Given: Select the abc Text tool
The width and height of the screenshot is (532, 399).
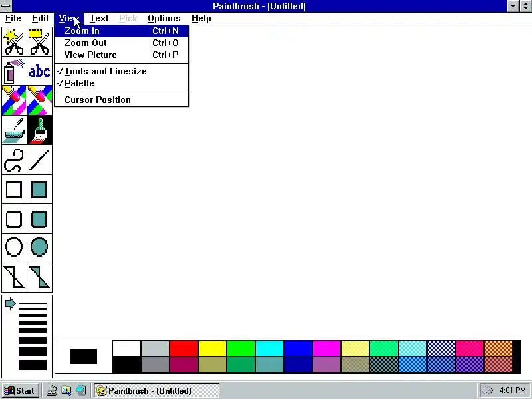Looking at the screenshot, I should (x=40, y=71).
